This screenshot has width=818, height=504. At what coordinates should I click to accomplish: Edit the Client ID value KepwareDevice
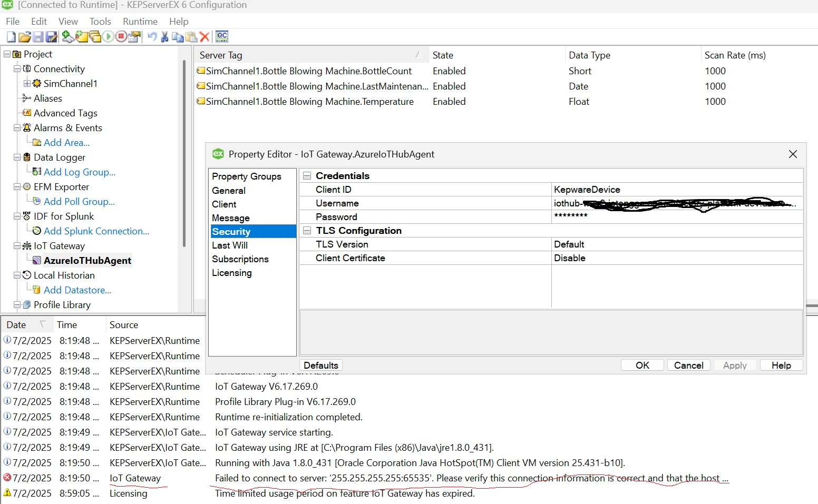pos(677,190)
